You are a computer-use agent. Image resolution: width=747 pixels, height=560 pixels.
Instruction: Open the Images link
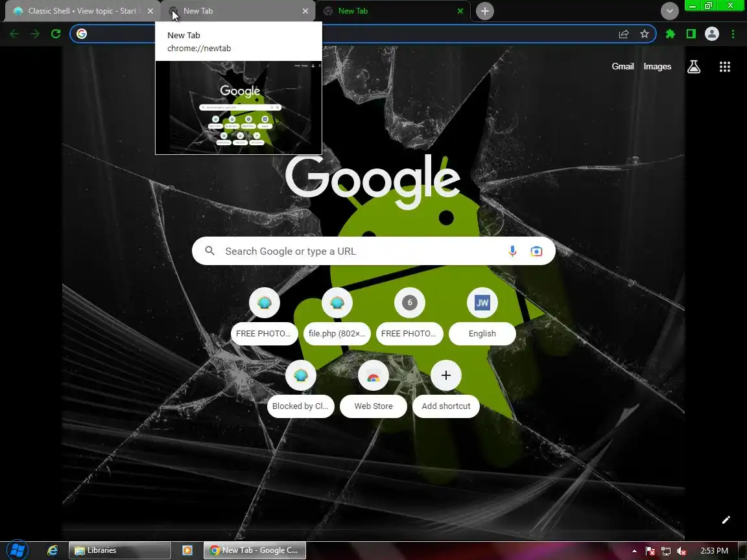click(658, 67)
